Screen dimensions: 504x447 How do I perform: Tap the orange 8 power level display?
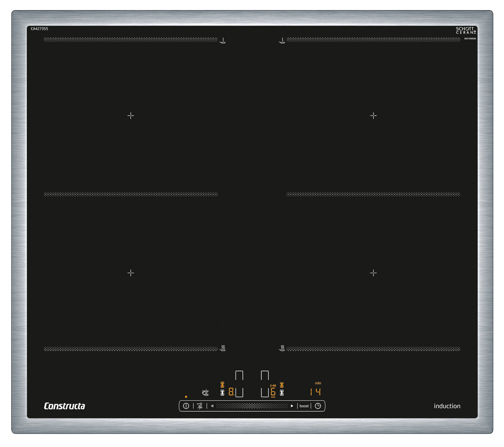231,392
